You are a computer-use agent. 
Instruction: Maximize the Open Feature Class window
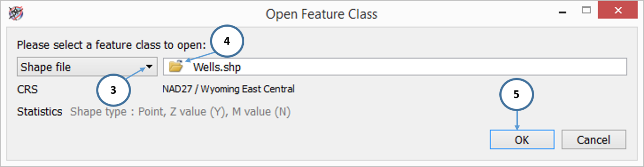coord(585,9)
